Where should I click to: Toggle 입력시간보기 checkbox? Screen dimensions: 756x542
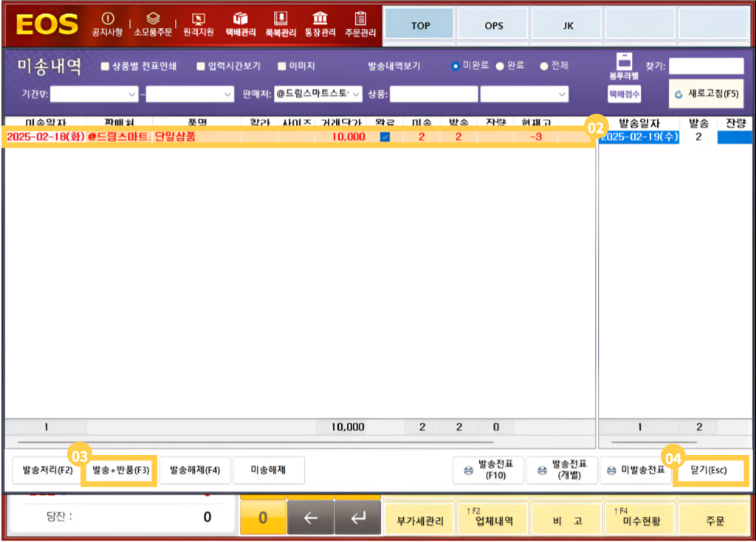201,66
